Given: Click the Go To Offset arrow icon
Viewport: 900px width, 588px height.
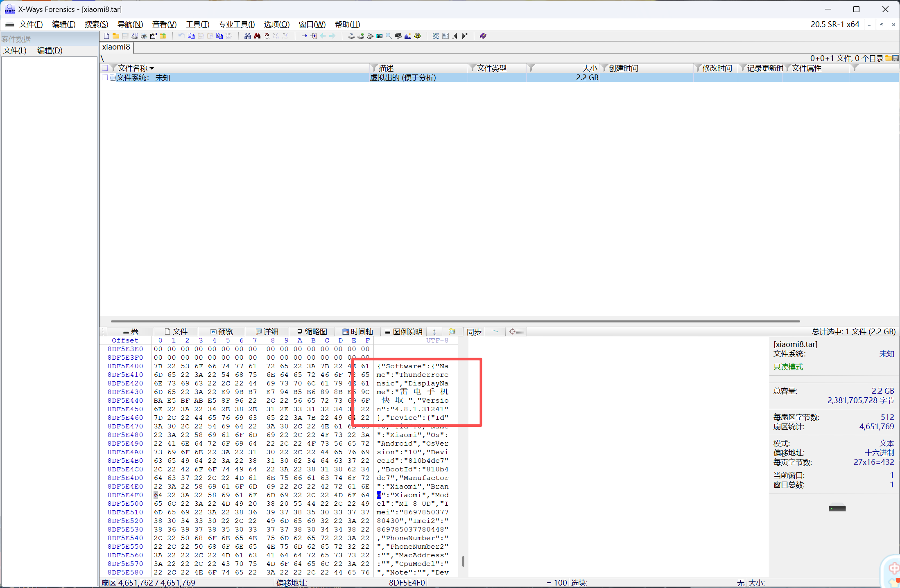Looking at the screenshot, I should (304, 36).
